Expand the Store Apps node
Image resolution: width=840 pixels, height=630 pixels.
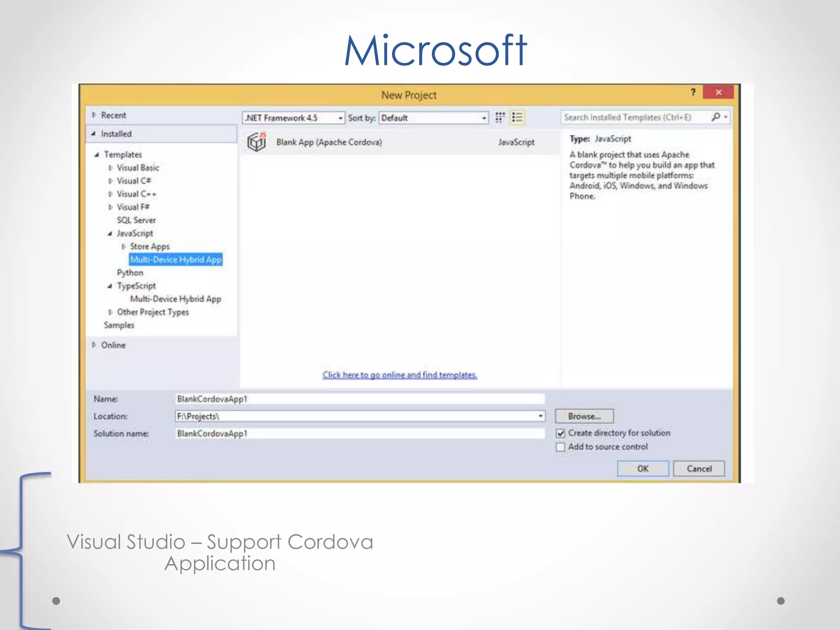pos(123,247)
